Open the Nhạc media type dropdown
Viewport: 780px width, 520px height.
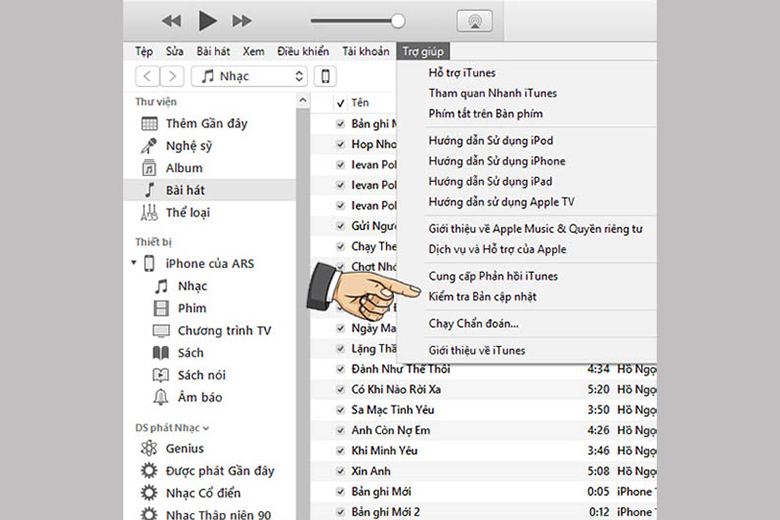click(249, 76)
